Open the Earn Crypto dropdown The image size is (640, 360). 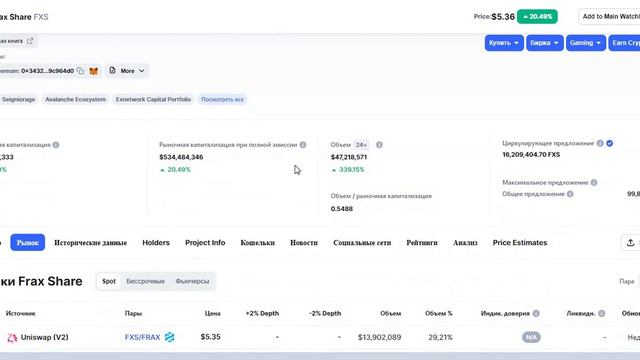pyautogui.click(x=624, y=43)
